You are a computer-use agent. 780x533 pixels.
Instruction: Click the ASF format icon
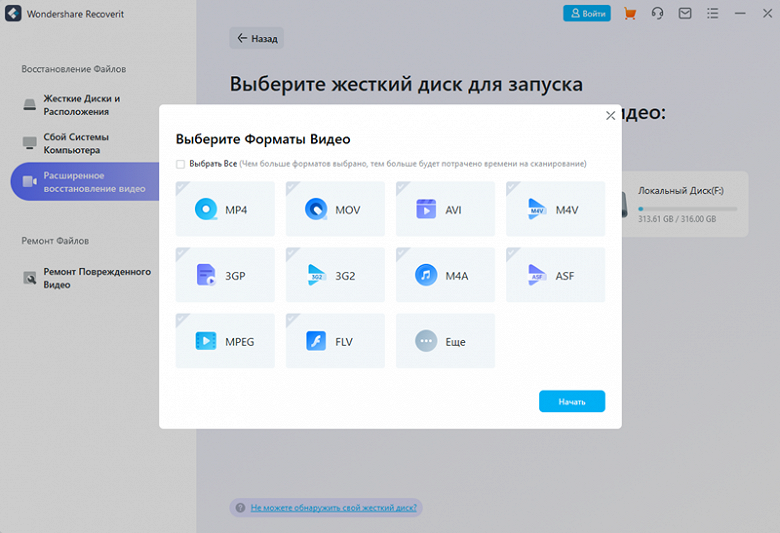coord(537,275)
